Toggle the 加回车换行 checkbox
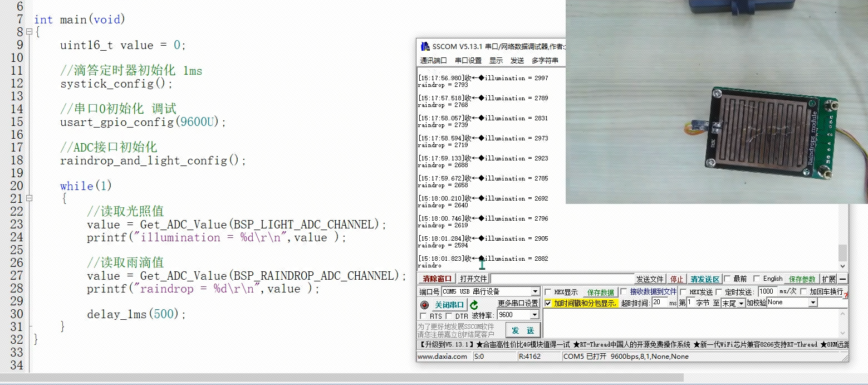The width and height of the screenshot is (868, 385). tap(803, 291)
